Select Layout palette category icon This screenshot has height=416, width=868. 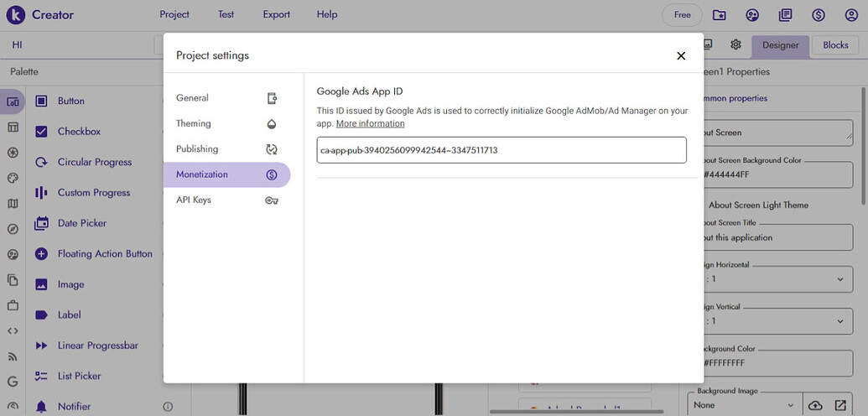click(x=13, y=127)
